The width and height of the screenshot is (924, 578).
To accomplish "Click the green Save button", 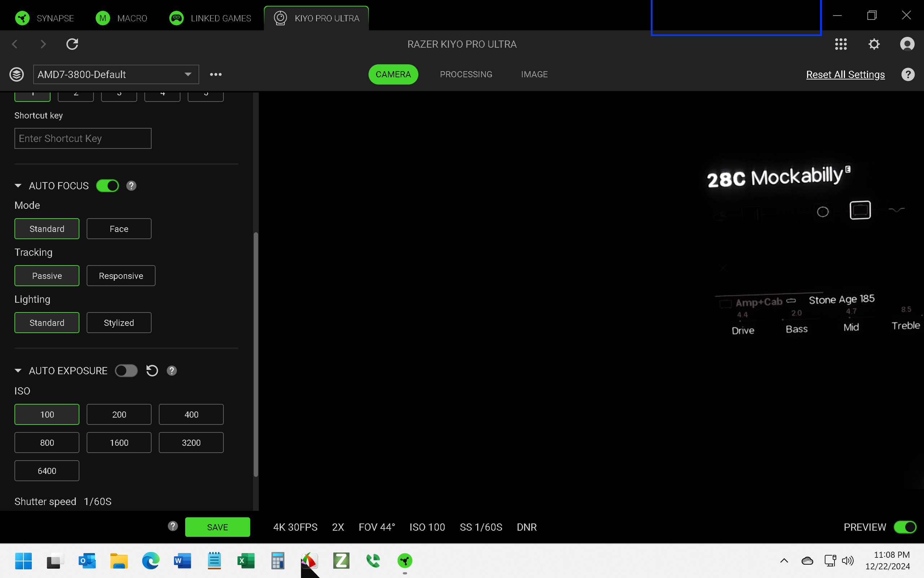I will [218, 527].
